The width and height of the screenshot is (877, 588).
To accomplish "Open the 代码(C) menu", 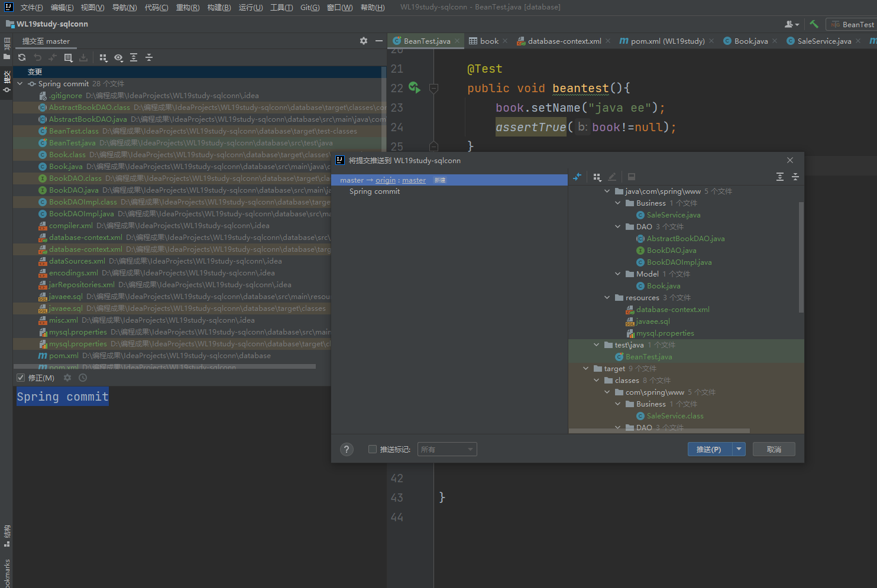I will [x=157, y=7].
